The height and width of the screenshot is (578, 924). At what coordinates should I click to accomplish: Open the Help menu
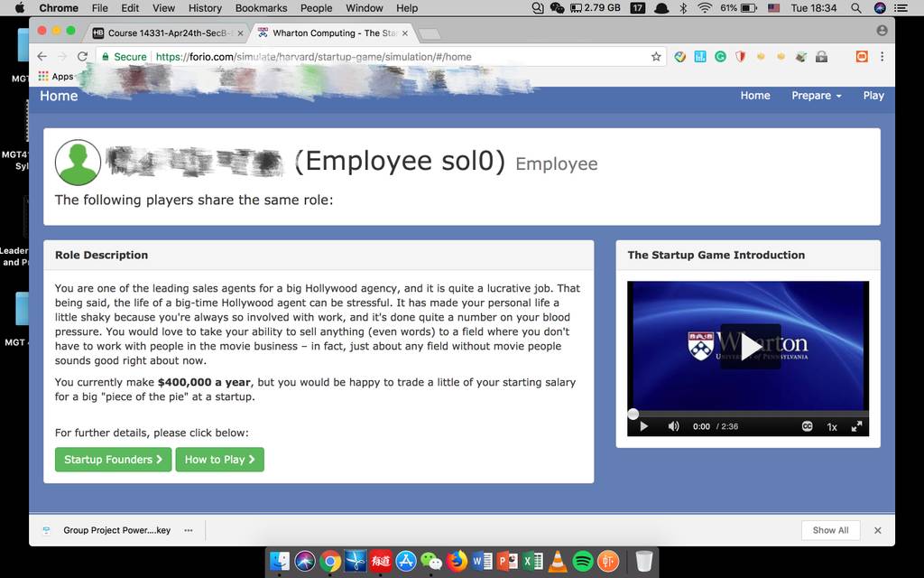407,7
